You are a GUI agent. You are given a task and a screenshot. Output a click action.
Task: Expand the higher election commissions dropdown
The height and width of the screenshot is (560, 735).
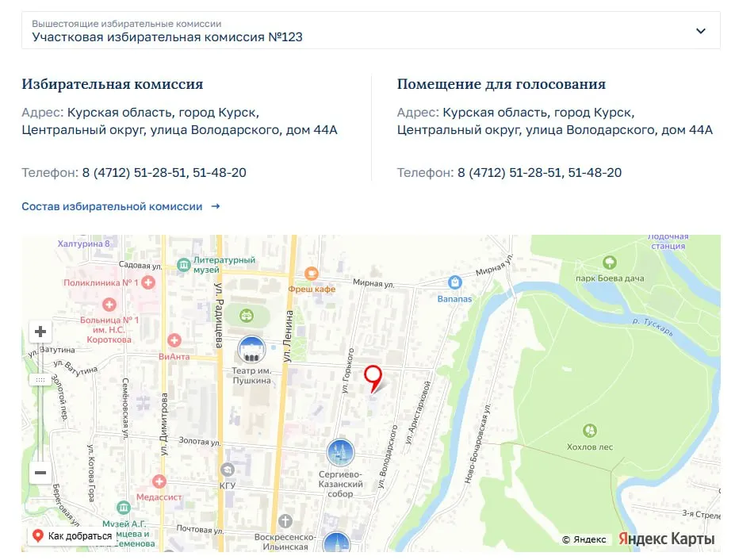pyautogui.click(x=370, y=30)
